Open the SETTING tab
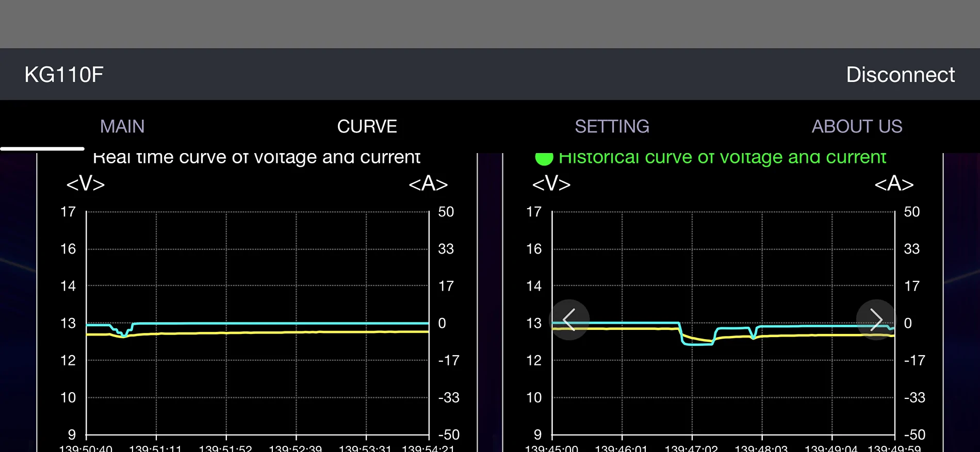The height and width of the screenshot is (452, 980). tap(612, 126)
